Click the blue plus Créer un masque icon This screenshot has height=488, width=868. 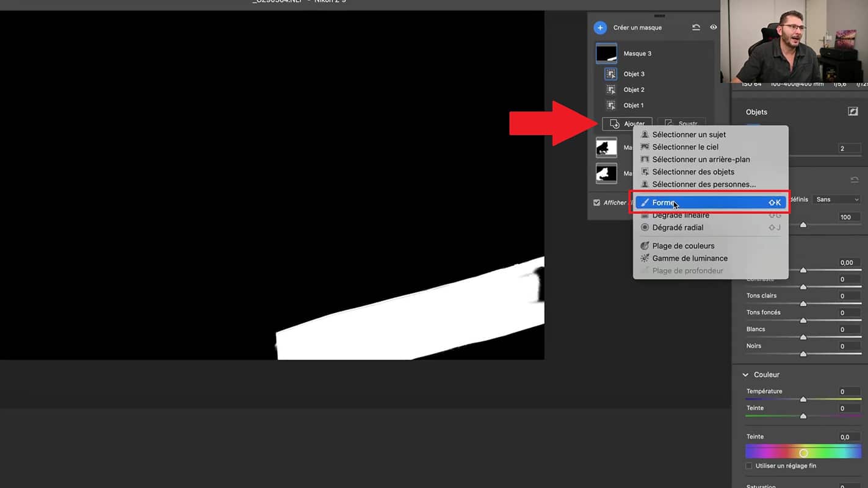point(600,27)
